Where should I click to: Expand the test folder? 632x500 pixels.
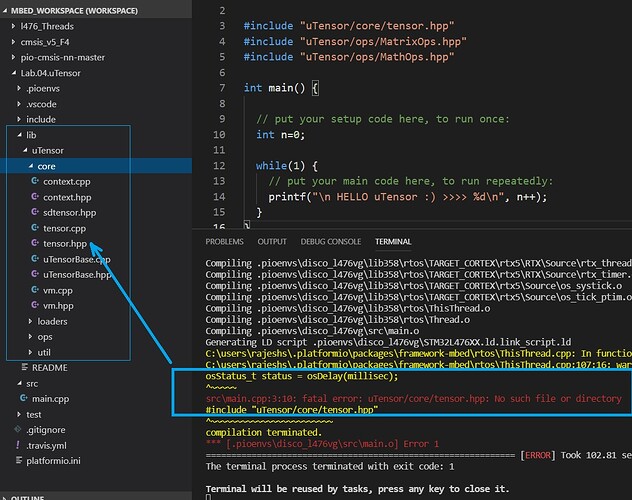tap(19, 414)
